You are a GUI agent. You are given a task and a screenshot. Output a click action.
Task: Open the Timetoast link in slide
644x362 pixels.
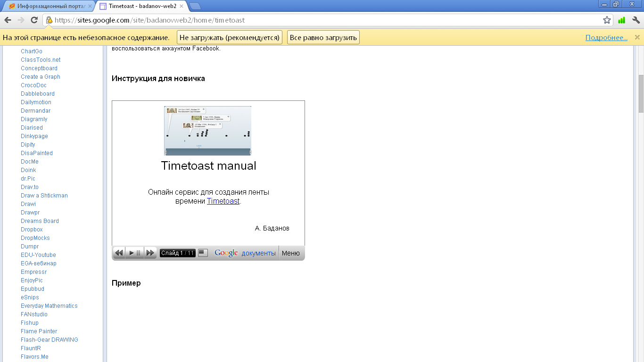[223, 201]
